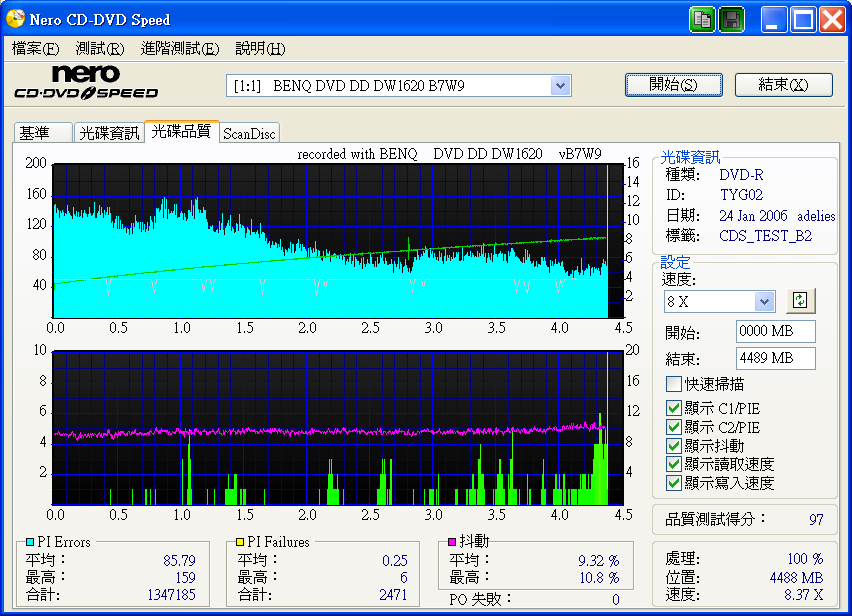The image size is (852, 616).
Task: Close the Nero CD-DVD Speed window
Action: (x=832, y=20)
